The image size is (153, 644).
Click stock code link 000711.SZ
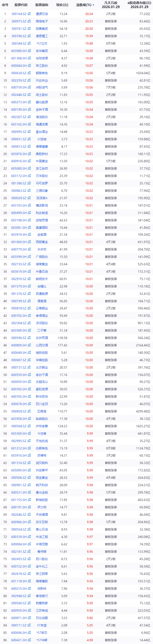(x=19, y=625)
